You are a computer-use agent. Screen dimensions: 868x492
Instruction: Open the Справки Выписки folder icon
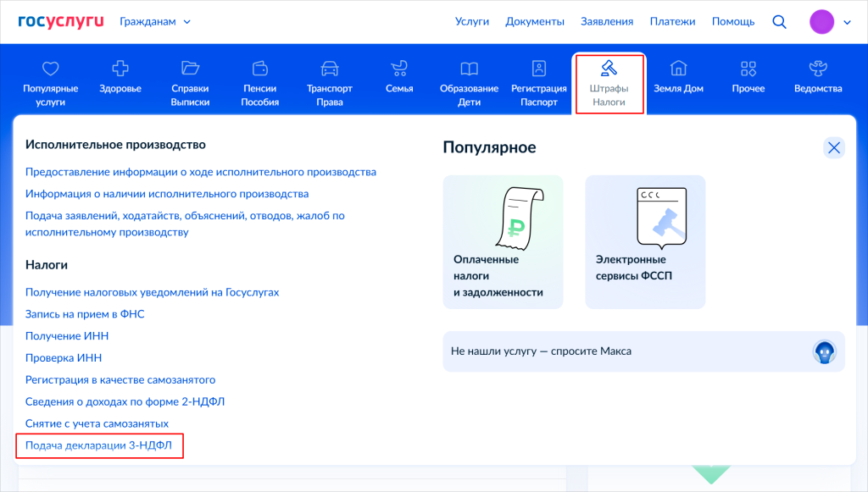(x=190, y=69)
